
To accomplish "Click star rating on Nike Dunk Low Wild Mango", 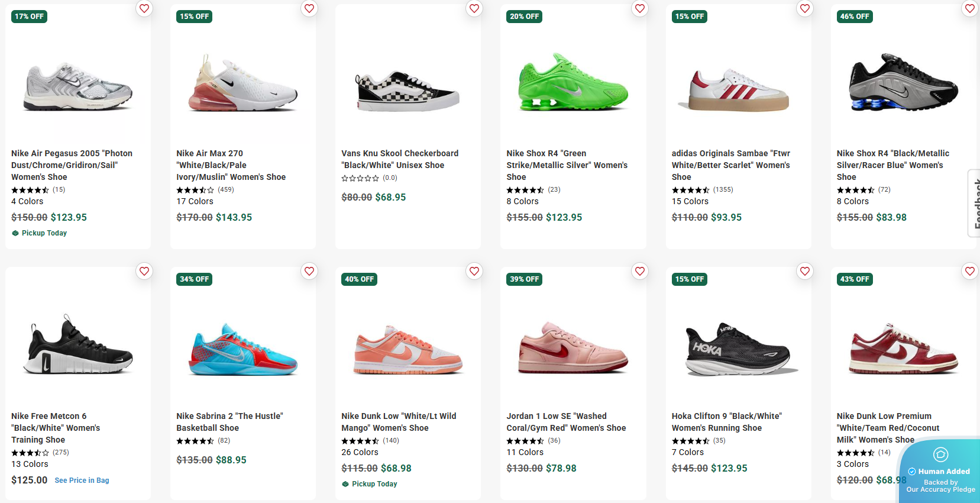I will (360, 440).
